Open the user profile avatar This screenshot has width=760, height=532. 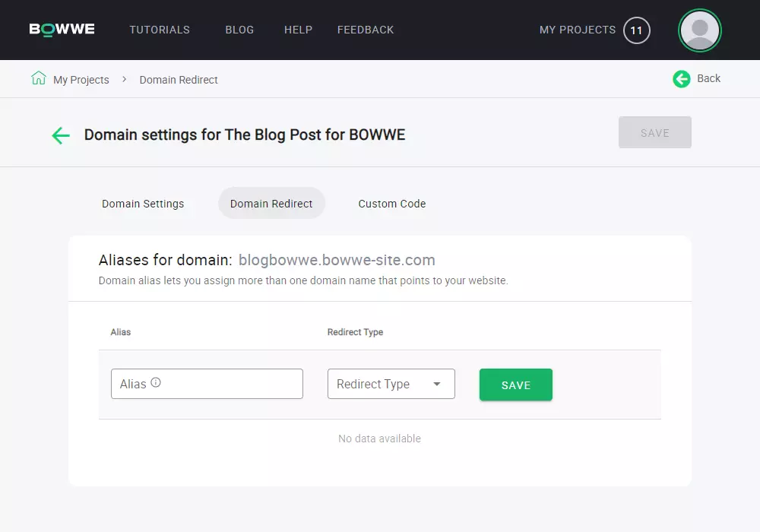699,30
